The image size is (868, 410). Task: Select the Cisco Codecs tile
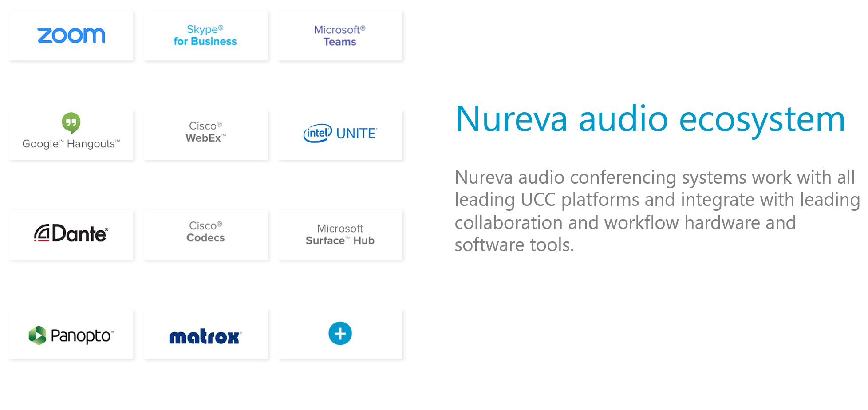point(205,232)
